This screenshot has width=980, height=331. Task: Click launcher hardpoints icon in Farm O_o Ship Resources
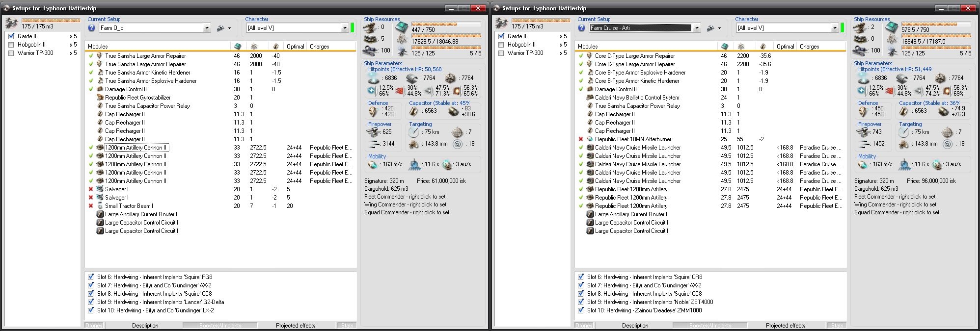click(x=370, y=39)
